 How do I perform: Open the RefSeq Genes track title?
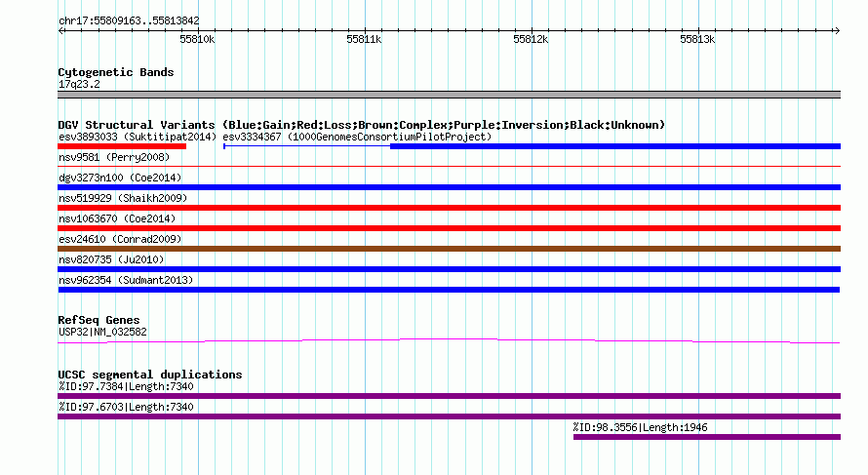[x=99, y=320]
